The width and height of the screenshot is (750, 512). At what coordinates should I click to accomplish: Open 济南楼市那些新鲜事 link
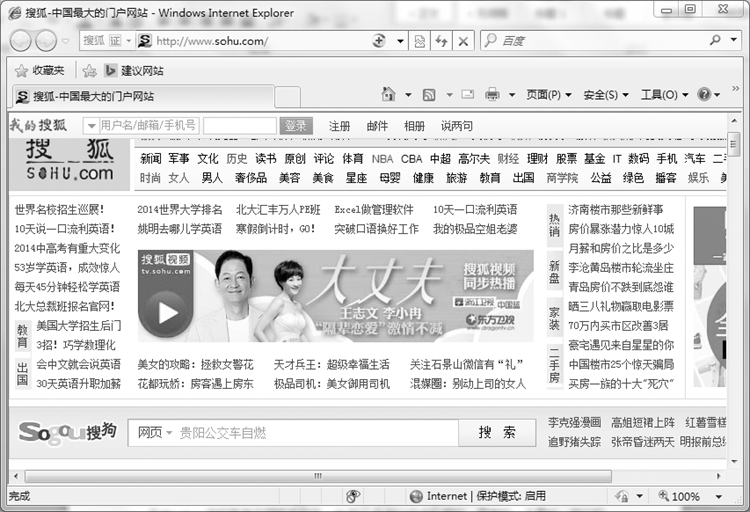click(616, 210)
